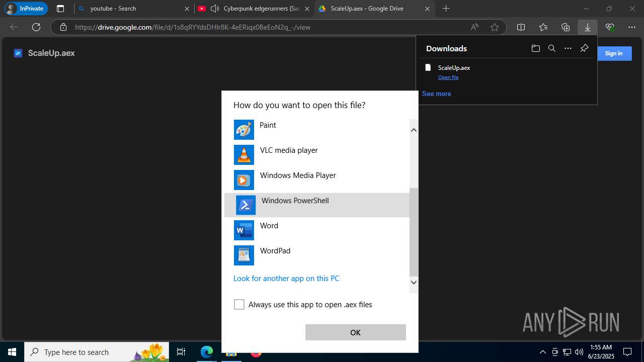The image size is (644, 362).
Task: Click OK in open-with dialog
Action: (x=355, y=332)
